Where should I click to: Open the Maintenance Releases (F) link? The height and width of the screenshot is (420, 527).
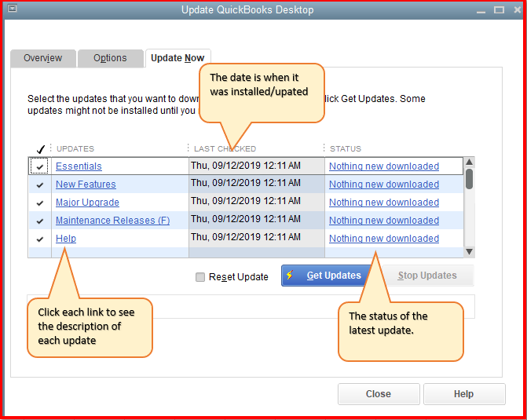(x=112, y=221)
